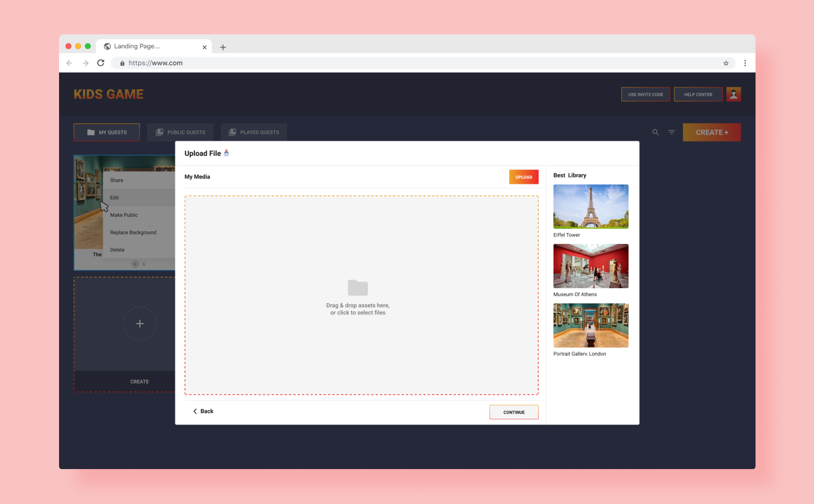Pick the Museum Of Athens thumbnail
Viewport: 814px width, 504px height.
click(x=590, y=266)
